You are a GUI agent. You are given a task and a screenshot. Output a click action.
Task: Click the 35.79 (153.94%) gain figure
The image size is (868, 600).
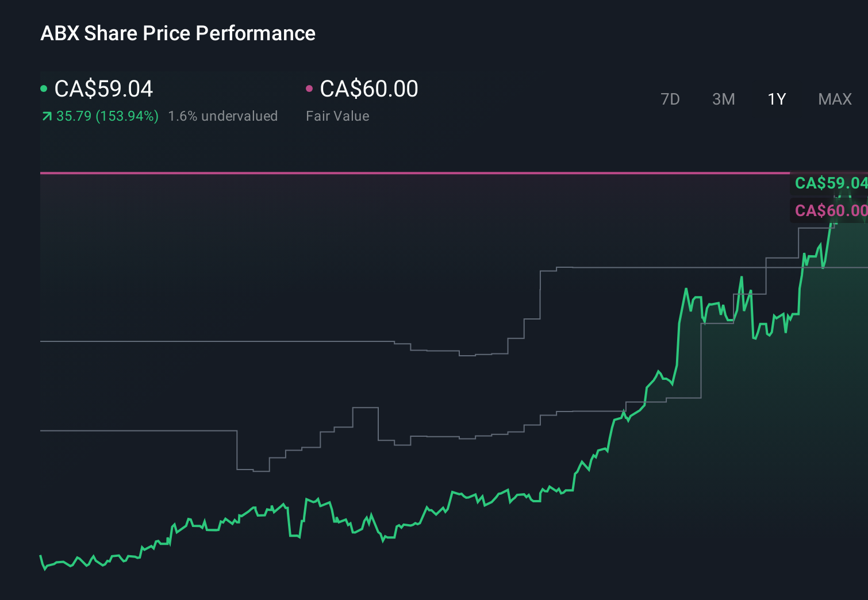coord(107,116)
